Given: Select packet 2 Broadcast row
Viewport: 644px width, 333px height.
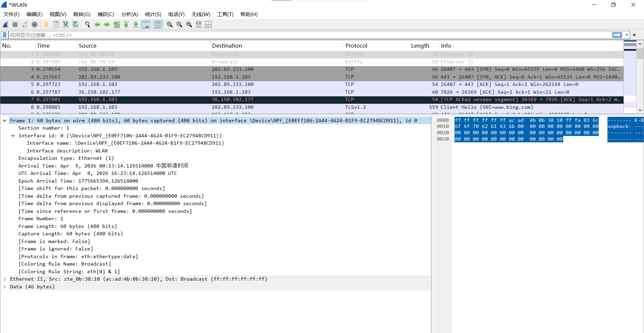Looking at the screenshot, I should 312,62.
